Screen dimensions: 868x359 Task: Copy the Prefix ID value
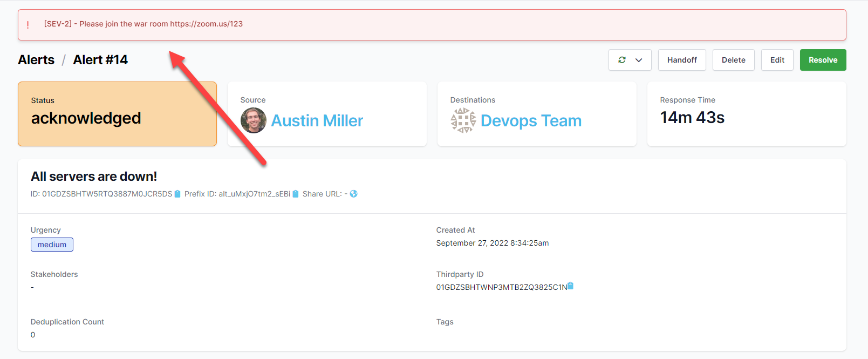coord(296,194)
